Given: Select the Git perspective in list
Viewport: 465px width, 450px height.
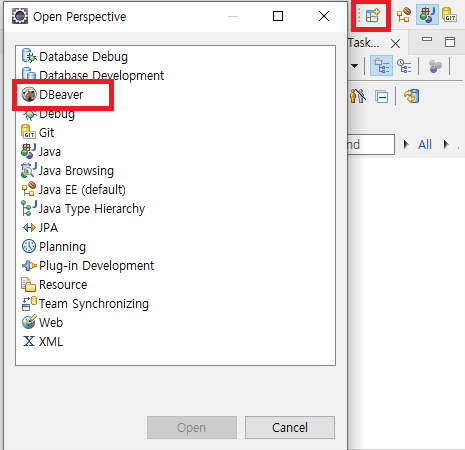Looking at the screenshot, I should tap(38, 133).
